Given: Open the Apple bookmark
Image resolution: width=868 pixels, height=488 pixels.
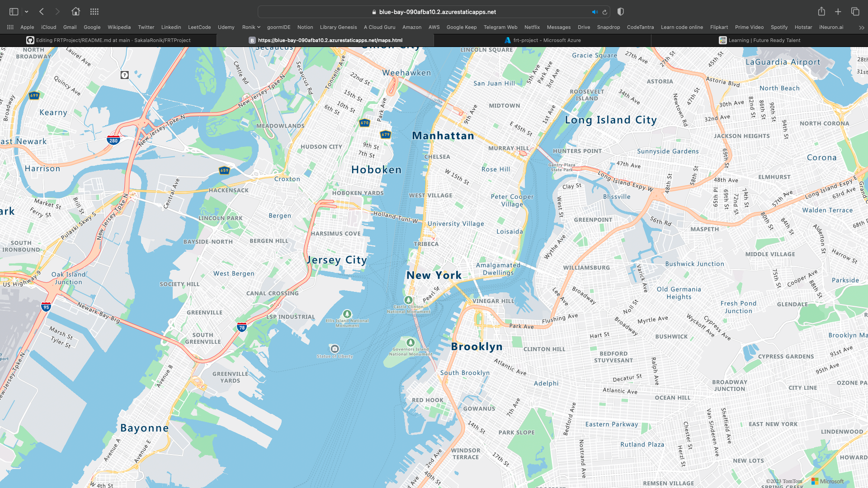Looking at the screenshot, I should (27, 27).
